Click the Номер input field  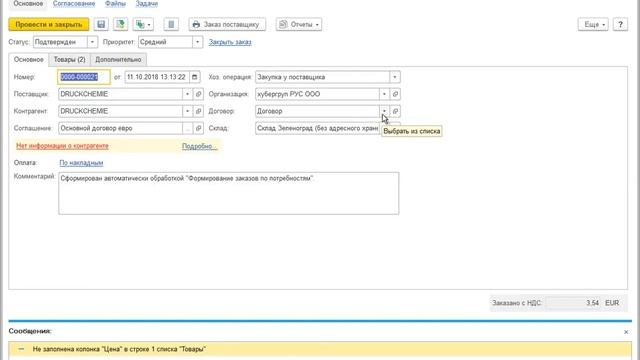pyautogui.click(x=84, y=77)
